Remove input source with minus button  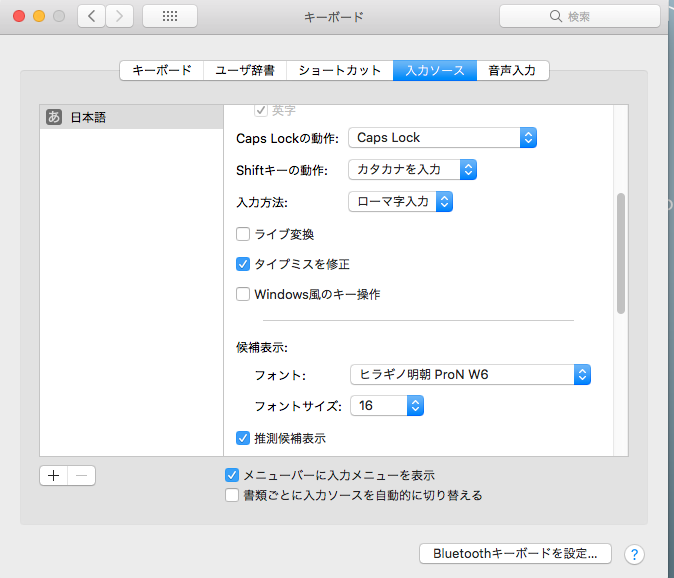point(81,475)
